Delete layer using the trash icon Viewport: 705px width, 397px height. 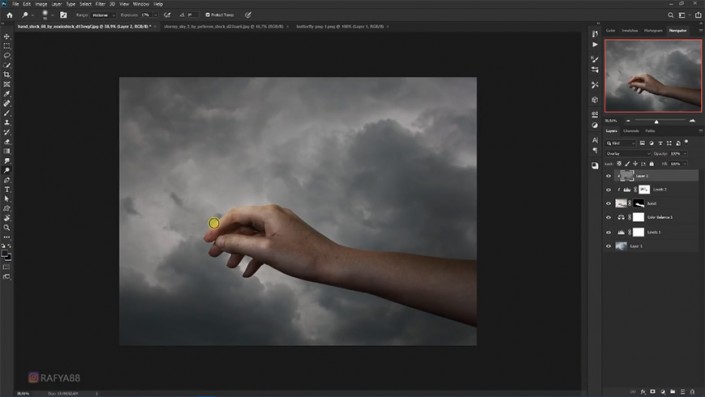(692, 392)
